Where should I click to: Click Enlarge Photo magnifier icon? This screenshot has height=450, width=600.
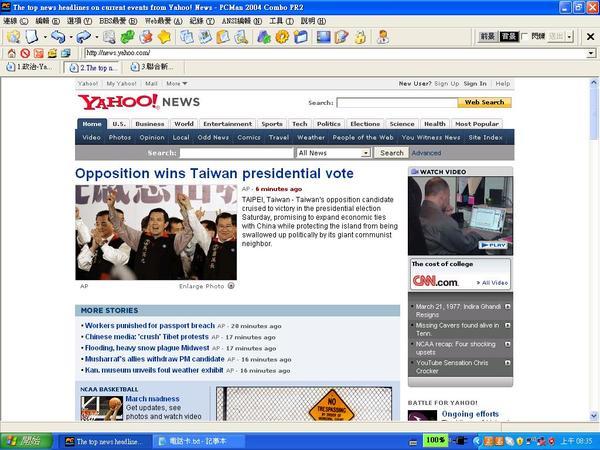231,285
